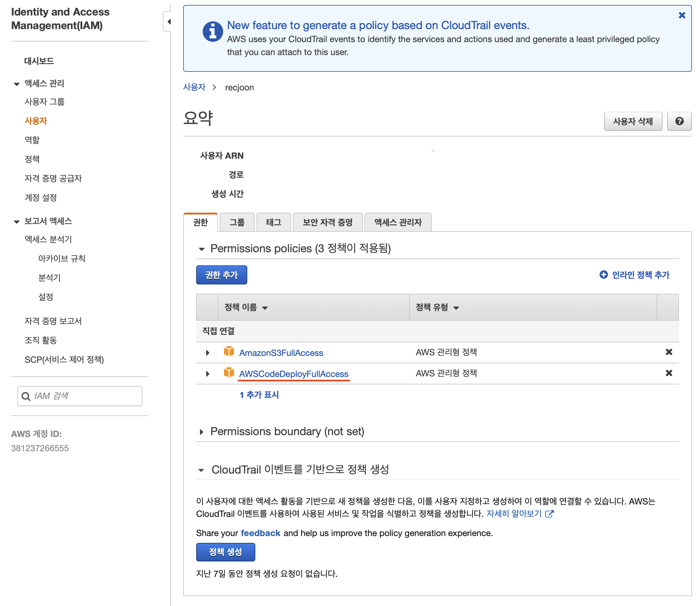Open the AmazonS3FullAccess policy link
The width and height of the screenshot is (700, 606).
[281, 353]
